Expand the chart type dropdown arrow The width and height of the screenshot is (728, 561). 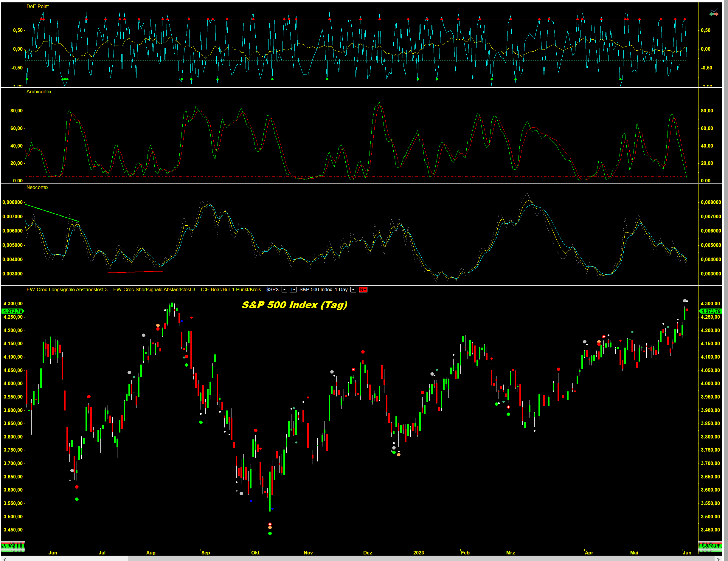[x=295, y=289]
